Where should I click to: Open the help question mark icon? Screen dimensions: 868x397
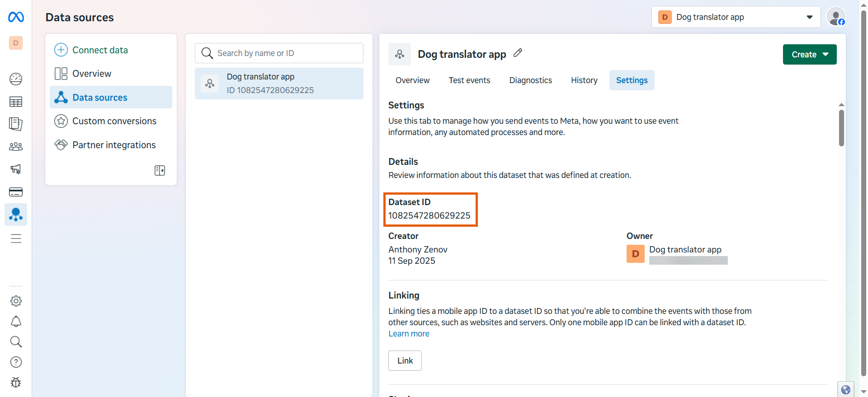[x=16, y=362]
